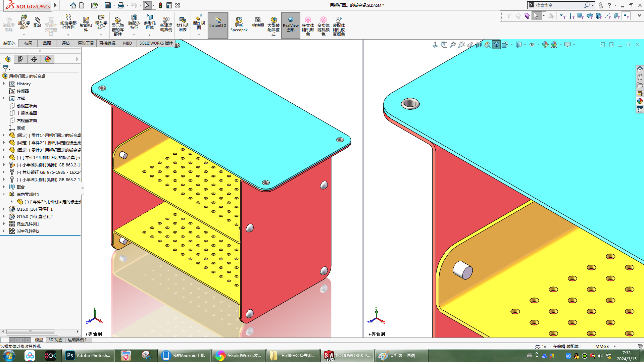Toggle Large Assembly Mode (大型装配体模式)
Image resolution: width=644 pixels, height=362 pixels.
pyautogui.click(x=273, y=26)
